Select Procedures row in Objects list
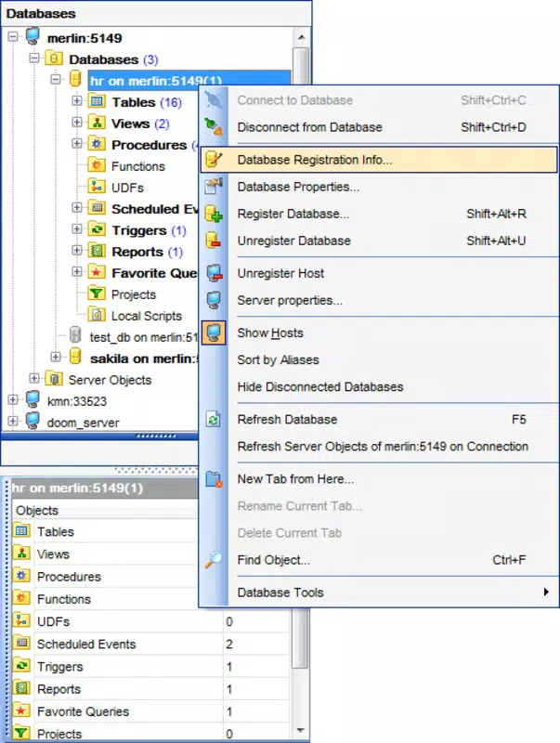Image resolution: width=560 pixels, height=743 pixels. [x=105, y=577]
